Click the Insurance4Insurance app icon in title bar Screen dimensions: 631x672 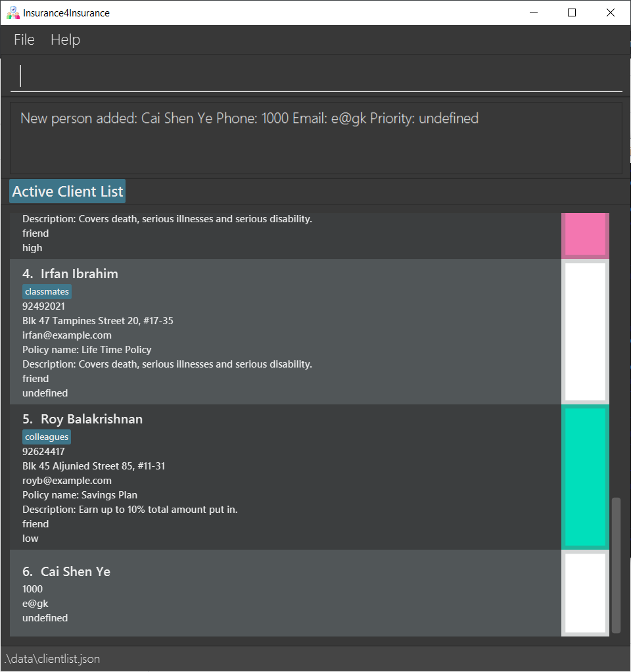pos(13,13)
